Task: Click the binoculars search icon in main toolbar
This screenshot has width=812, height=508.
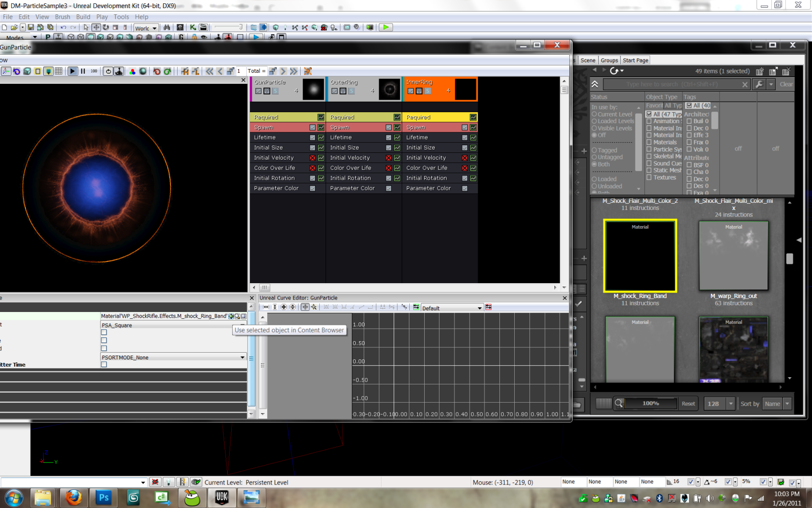Action: coord(167,27)
